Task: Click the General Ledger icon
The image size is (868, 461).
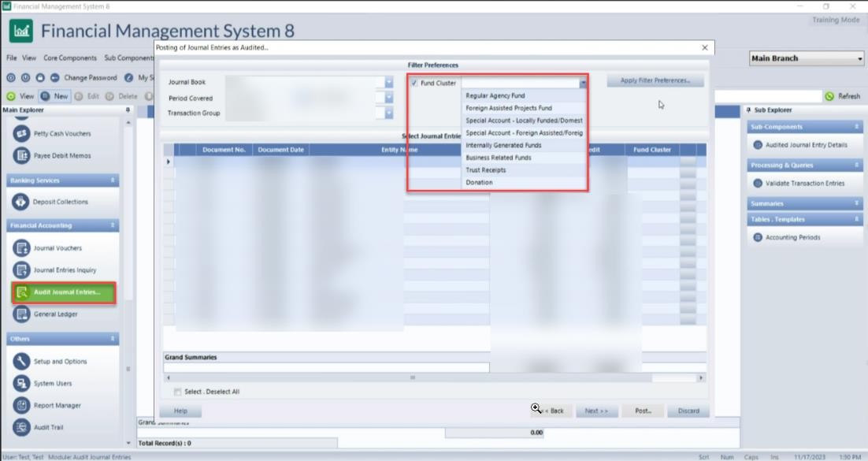Action: tap(21, 314)
